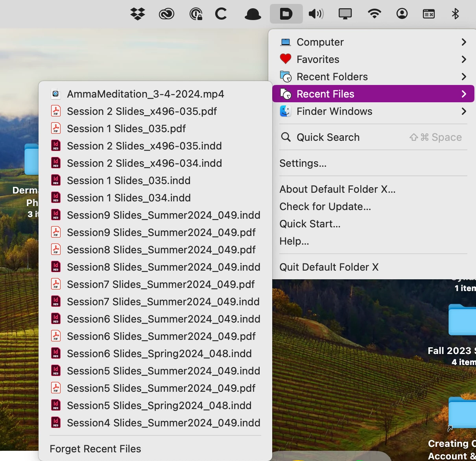Open the Dropbox menu bar icon
The width and height of the screenshot is (476, 461).
(x=138, y=14)
